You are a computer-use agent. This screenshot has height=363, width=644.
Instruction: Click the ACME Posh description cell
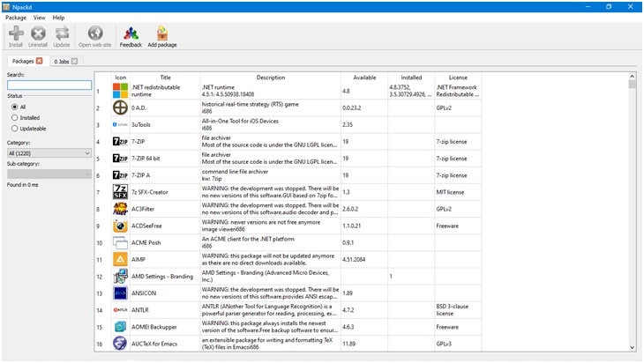coord(271,242)
